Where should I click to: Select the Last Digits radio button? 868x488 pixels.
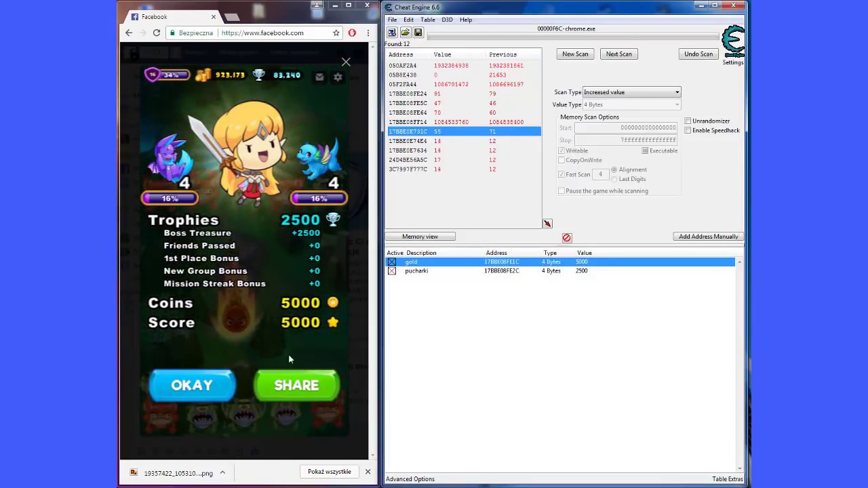tap(614, 179)
